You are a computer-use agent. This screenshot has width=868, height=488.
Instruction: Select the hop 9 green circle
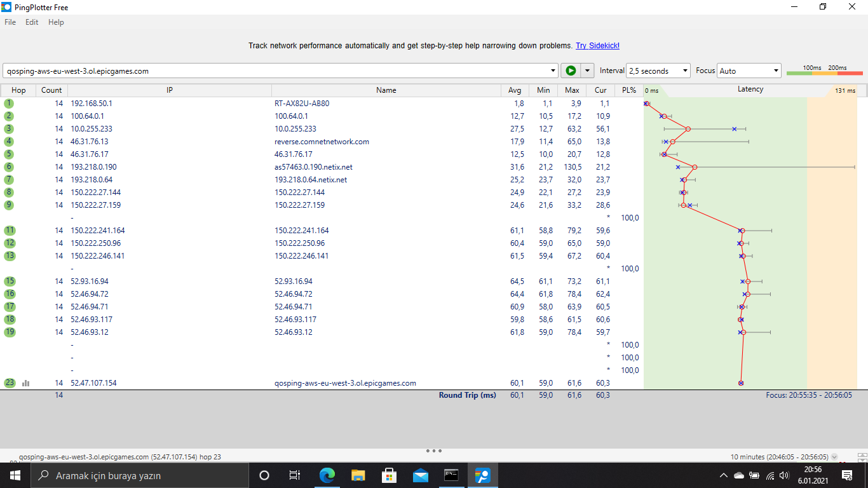(10, 205)
